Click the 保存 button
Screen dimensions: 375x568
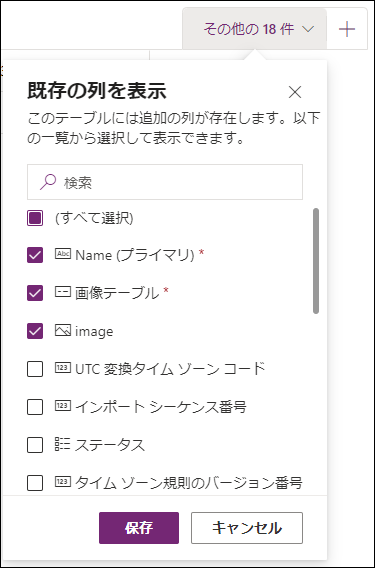click(x=139, y=528)
